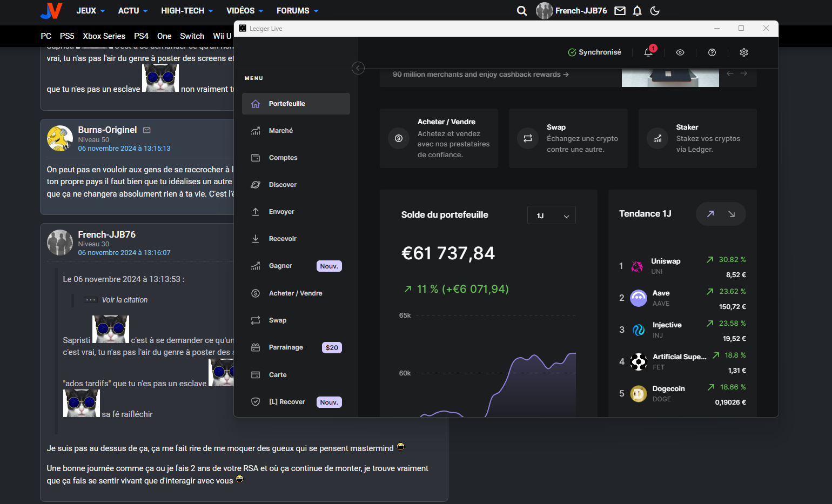
Task: Toggle balance visibility with the eye icon
Action: point(680,52)
